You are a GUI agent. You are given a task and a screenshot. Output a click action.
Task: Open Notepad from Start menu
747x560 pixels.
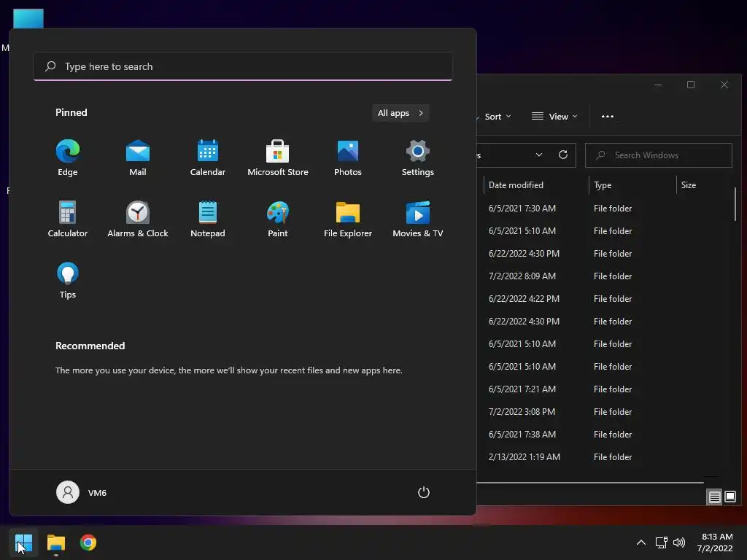(x=208, y=219)
